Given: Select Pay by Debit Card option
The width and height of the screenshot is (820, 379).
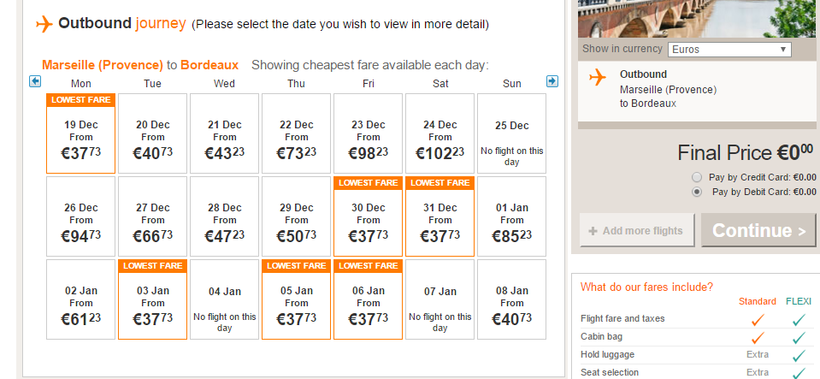Looking at the screenshot, I should tap(697, 192).
